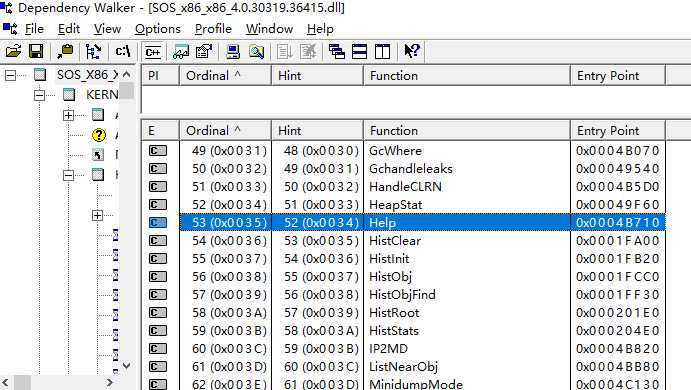
Task: Click the C export icon in the IP2MD row
Action: (158, 349)
